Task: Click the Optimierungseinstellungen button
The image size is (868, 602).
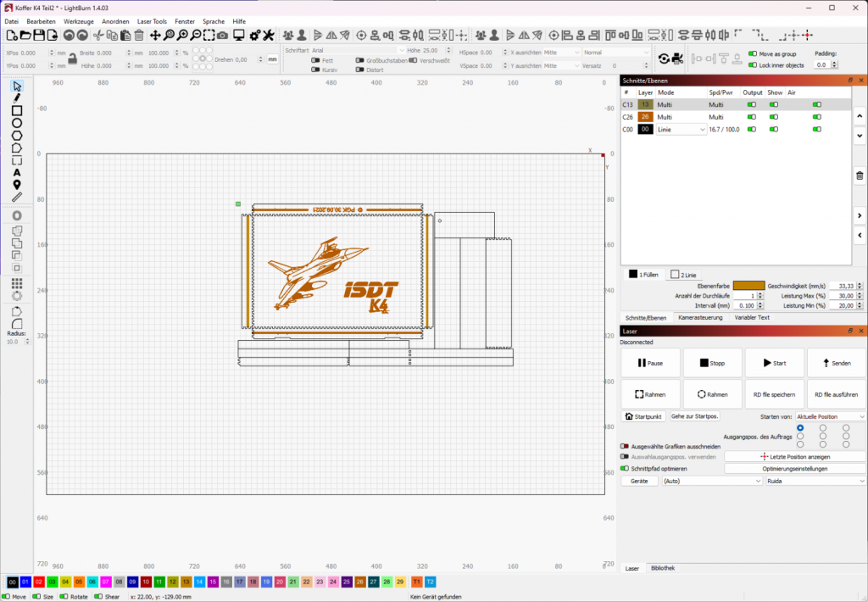Action: (x=795, y=469)
